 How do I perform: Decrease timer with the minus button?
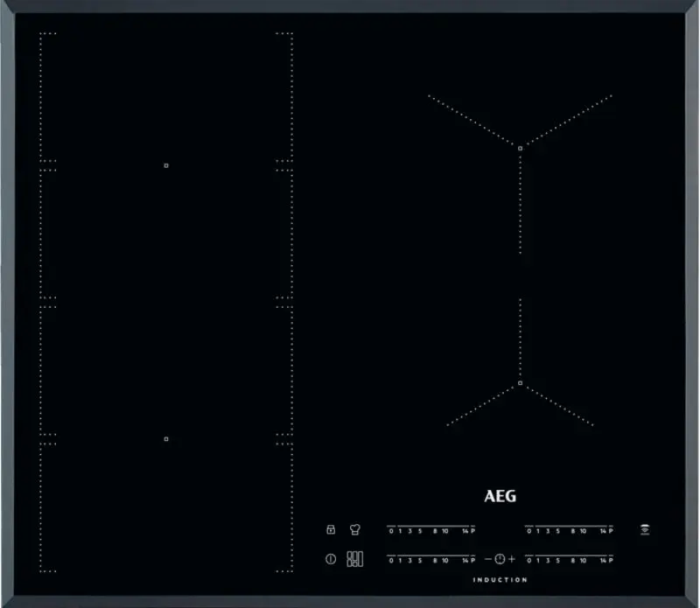point(488,559)
